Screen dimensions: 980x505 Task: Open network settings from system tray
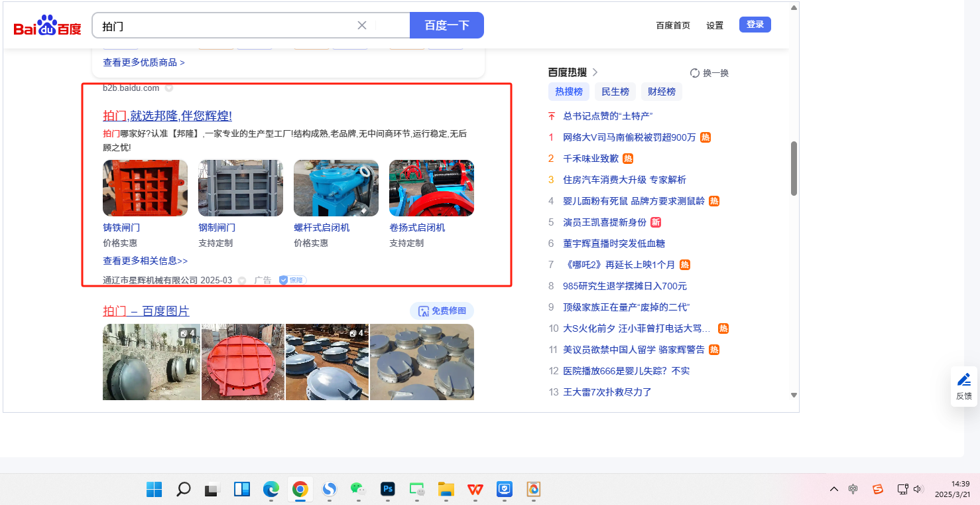tap(902, 489)
